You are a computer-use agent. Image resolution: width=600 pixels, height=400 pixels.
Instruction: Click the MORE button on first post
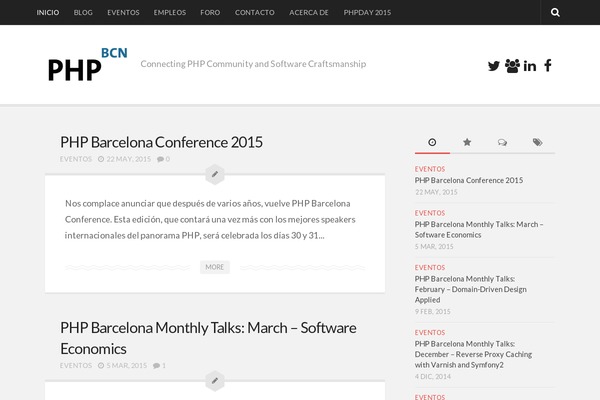[x=215, y=267]
